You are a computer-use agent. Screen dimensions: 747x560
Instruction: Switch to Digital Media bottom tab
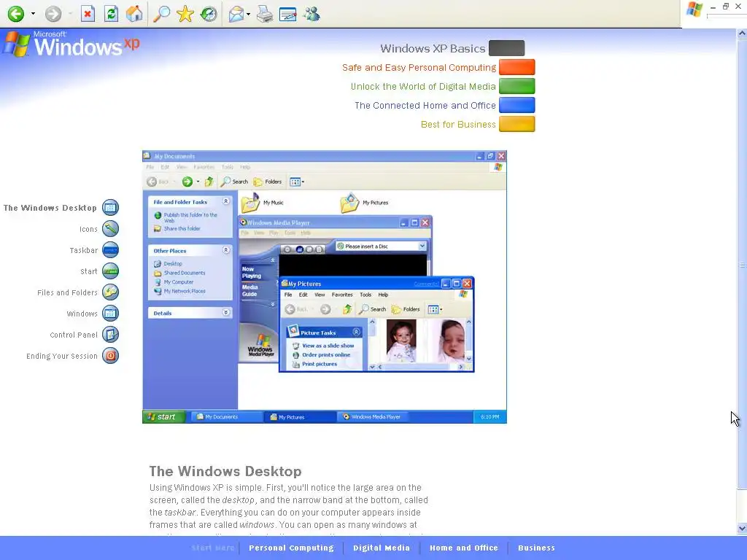(x=381, y=548)
